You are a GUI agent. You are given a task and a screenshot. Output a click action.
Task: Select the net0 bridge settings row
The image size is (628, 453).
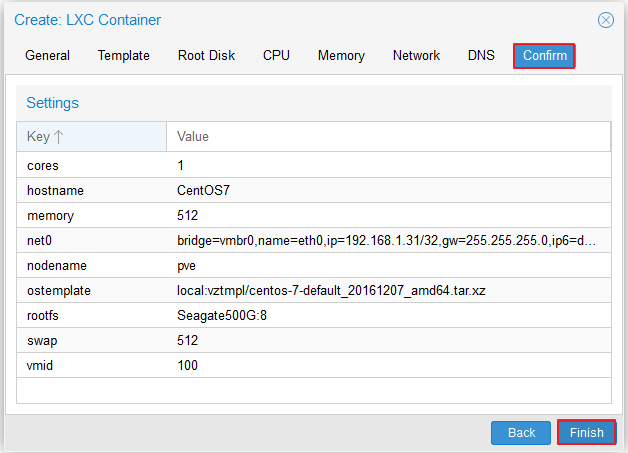pyautogui.click(x=314, y=240)
